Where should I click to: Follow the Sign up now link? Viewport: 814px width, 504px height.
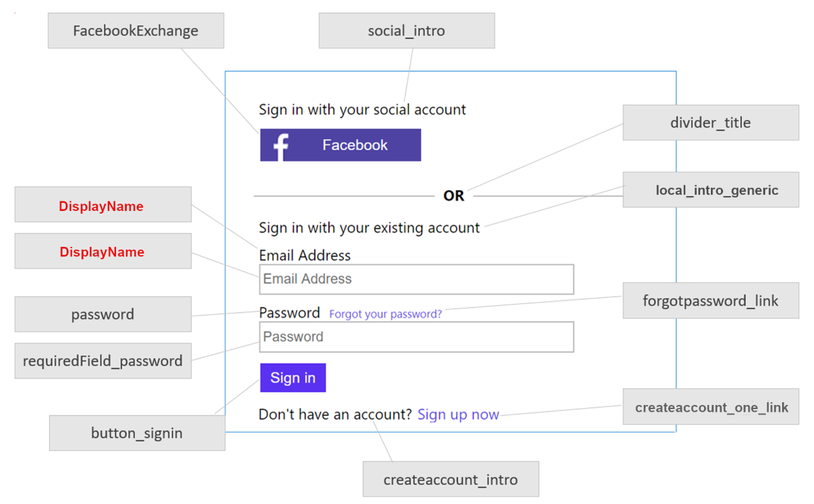(x=458, y=414)
